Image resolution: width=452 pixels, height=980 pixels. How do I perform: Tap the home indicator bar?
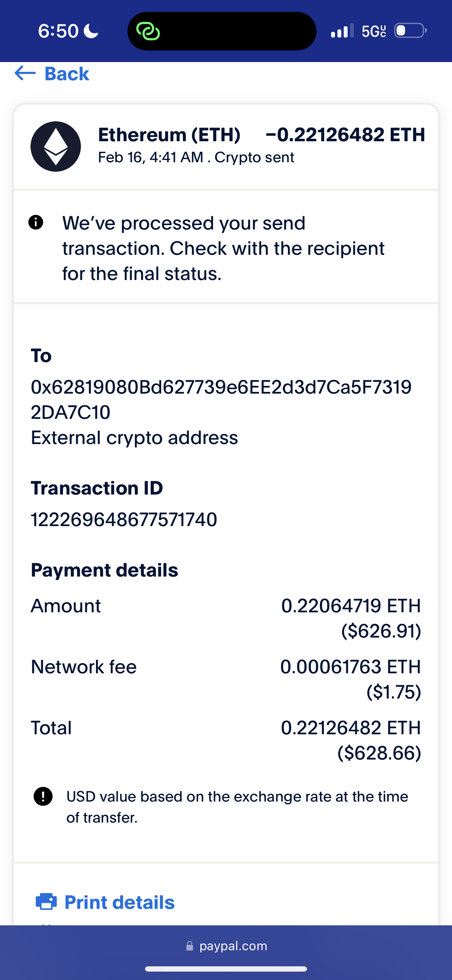coord(226,968)
